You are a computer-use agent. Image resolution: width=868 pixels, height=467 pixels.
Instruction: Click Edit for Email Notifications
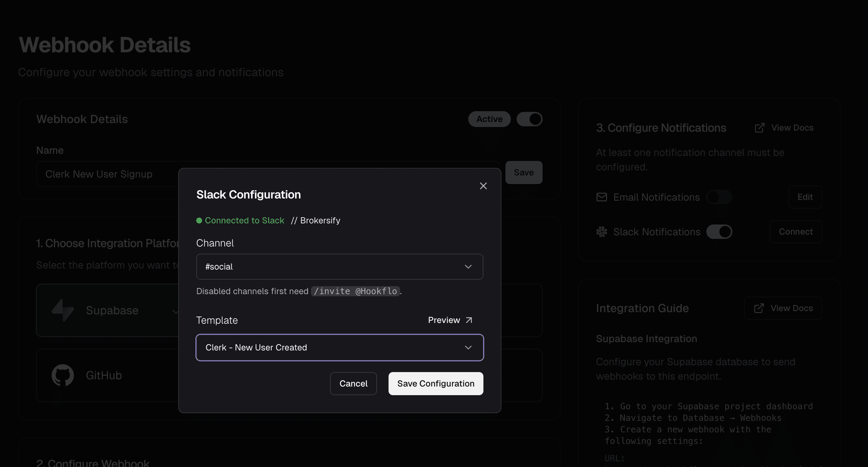click(x=805, y=197)
